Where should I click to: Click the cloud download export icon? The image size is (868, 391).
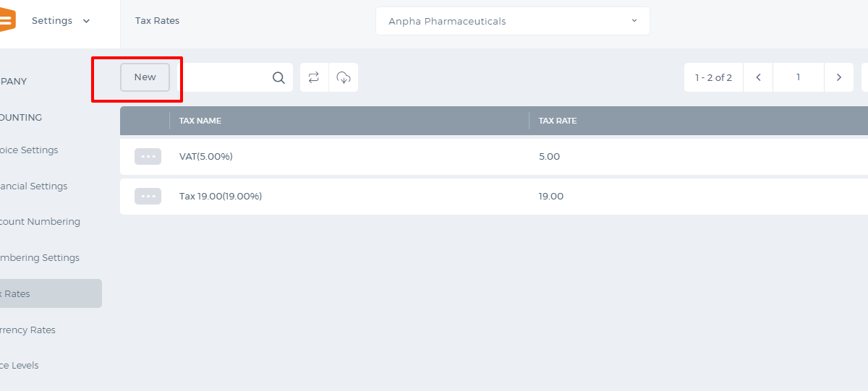[344, 77]
